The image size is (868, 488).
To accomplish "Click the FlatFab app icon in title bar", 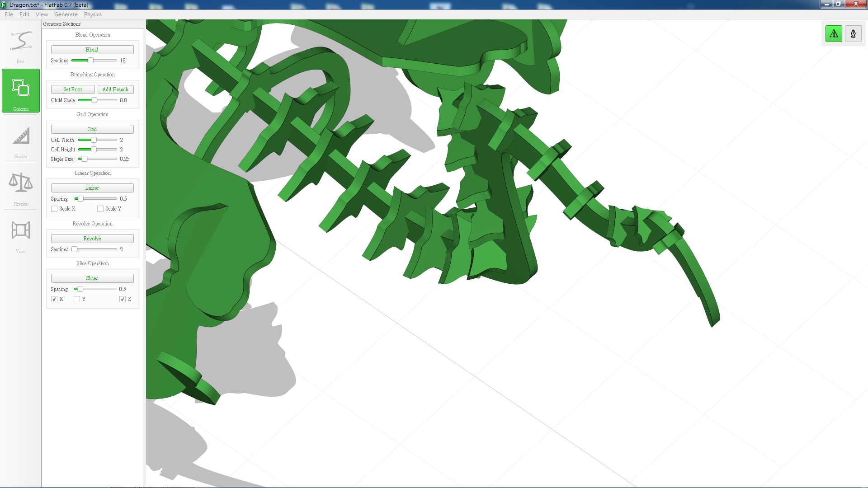I will pyautogui.click(x=4, y=5).
